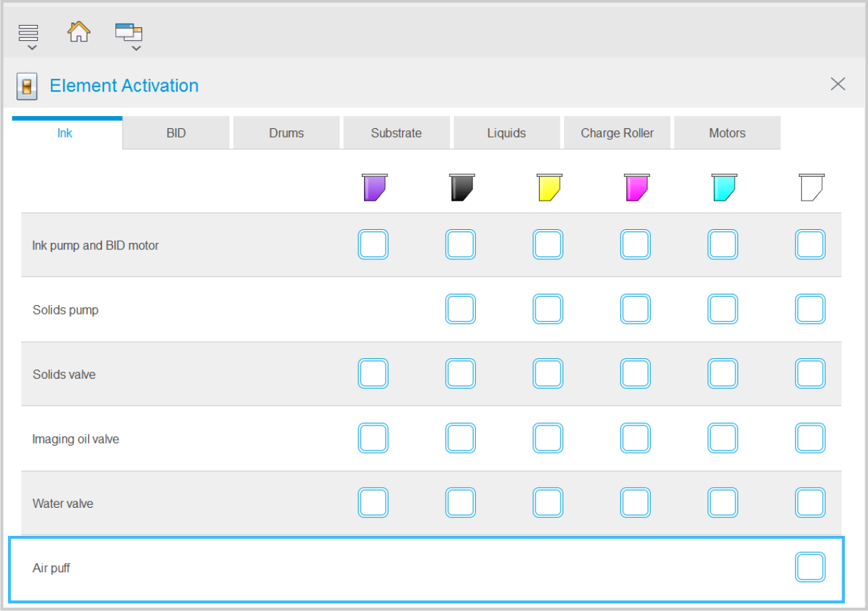This screenshot has height=611, width=868.
Task: Click the Element Activation switch icon
Action: pos(27,86)
